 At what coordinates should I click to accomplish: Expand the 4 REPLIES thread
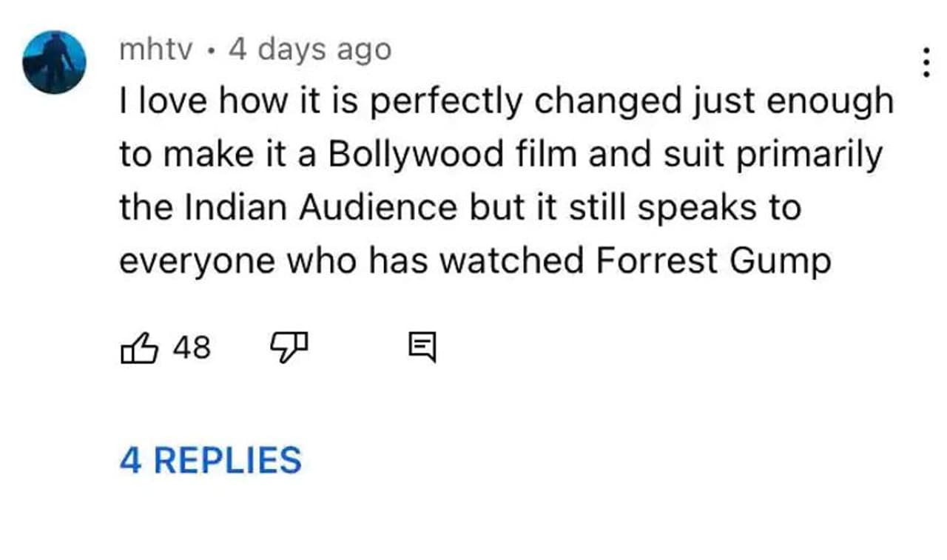[x=211, y=460]
